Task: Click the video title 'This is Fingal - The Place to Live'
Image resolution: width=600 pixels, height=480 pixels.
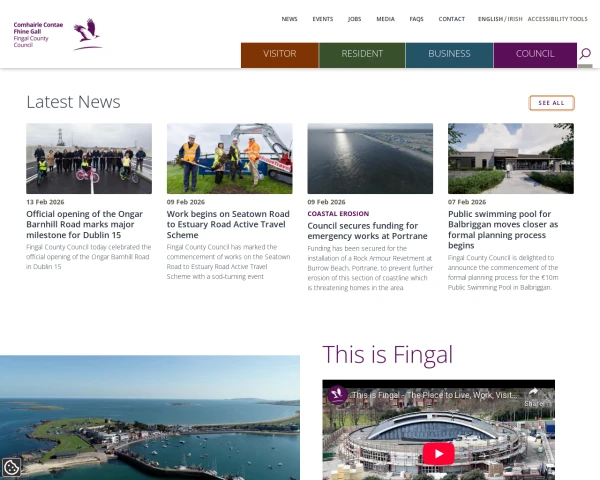Action: [x=435, y=395]
